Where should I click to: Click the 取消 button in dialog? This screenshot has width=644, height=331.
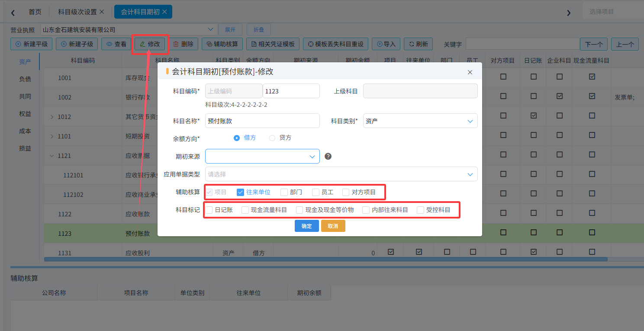click(333, 226)
